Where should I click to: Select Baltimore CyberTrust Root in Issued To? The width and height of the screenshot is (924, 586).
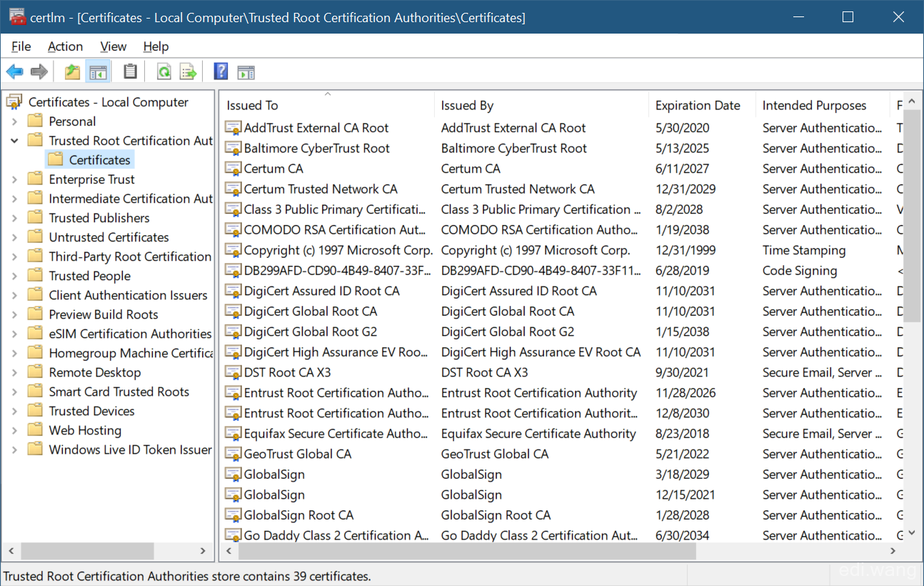pos(317,149)
